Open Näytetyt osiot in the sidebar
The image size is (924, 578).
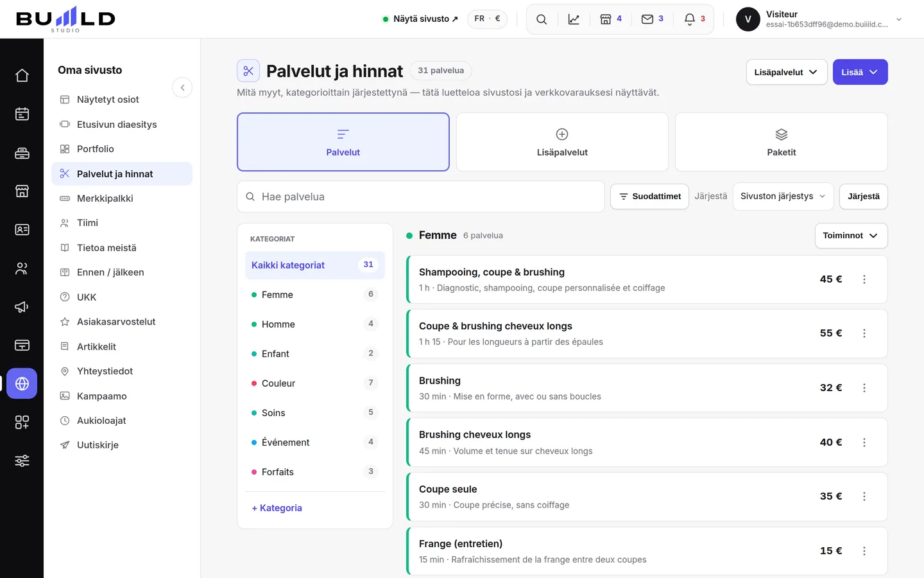[122, 100]
